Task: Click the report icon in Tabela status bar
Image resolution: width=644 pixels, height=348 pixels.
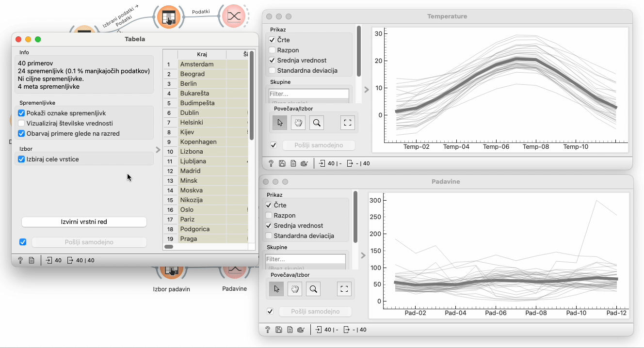Action: click(x=32, y=260)
